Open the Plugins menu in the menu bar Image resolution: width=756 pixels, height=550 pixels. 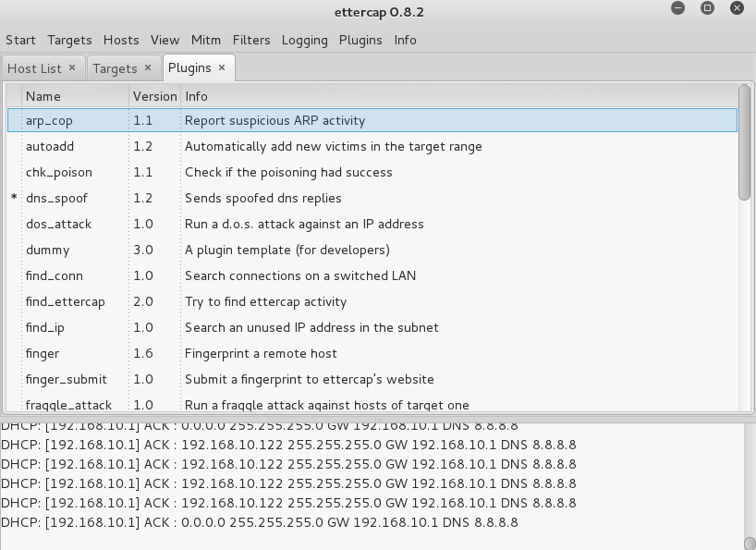[x=360, y=40]
